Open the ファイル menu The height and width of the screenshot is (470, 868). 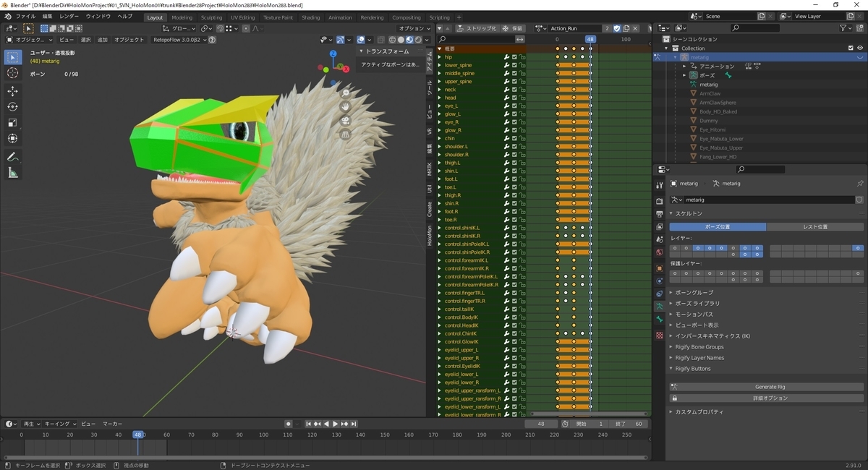point(25,17)
